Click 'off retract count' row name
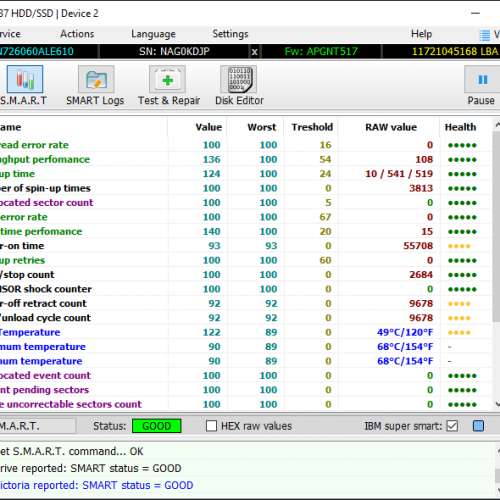 coord(43,303)
